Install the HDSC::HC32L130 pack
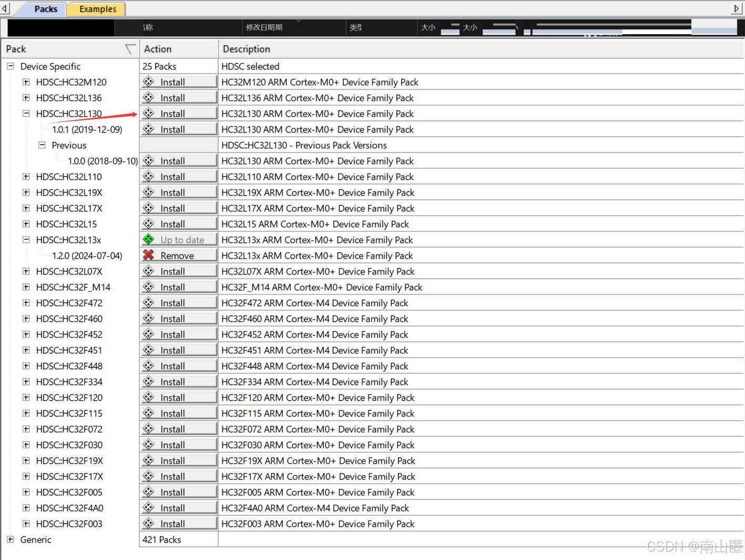This screenshot has width=745, height=560. 179,114
